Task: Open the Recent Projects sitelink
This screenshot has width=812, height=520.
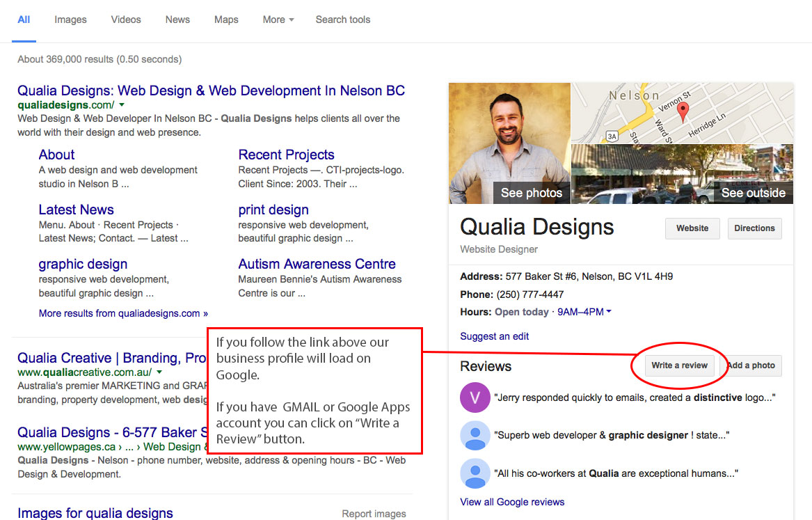Action: click(x=286, y=155)
